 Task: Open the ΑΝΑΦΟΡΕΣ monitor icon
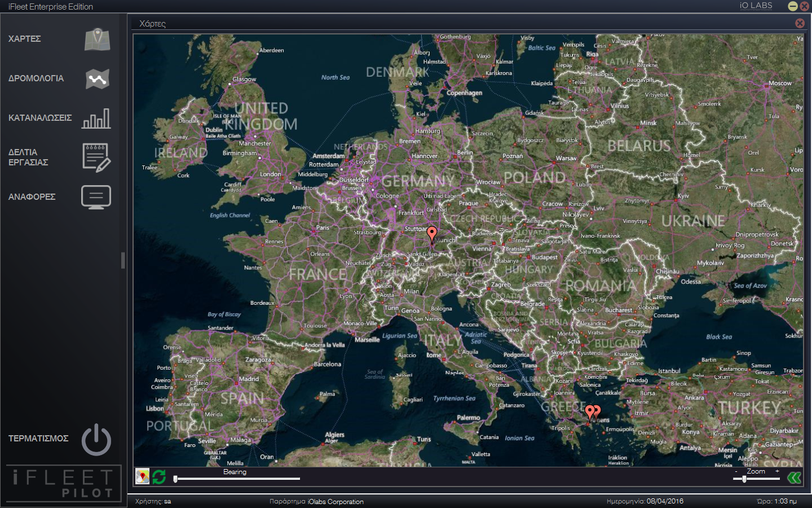click(96, 197)
